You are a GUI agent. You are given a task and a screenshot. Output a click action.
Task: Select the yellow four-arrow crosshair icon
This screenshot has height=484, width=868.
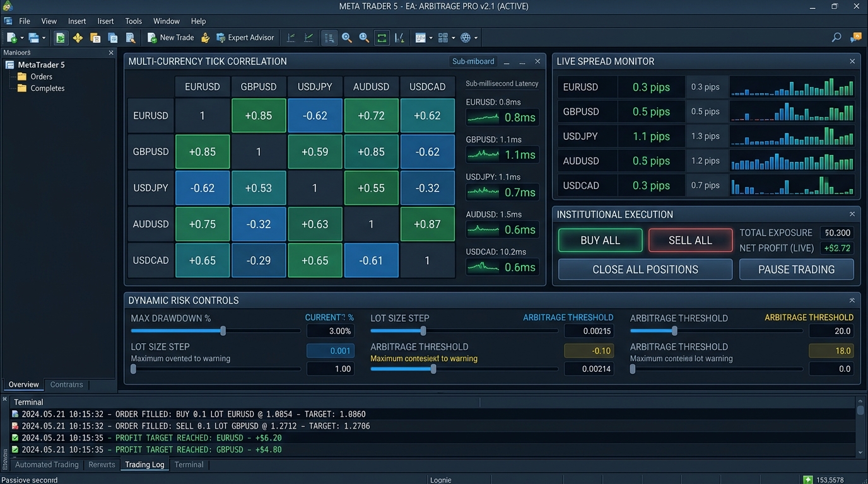click(x=78, y=38)
